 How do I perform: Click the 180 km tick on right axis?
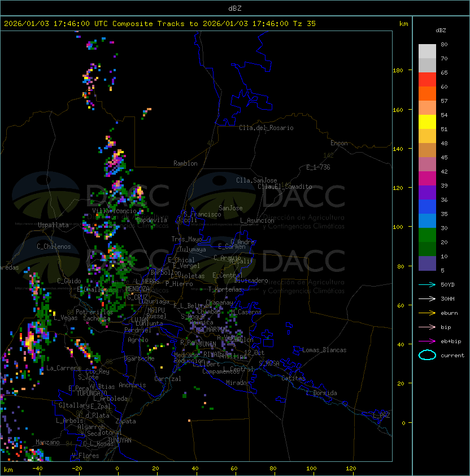398,71
